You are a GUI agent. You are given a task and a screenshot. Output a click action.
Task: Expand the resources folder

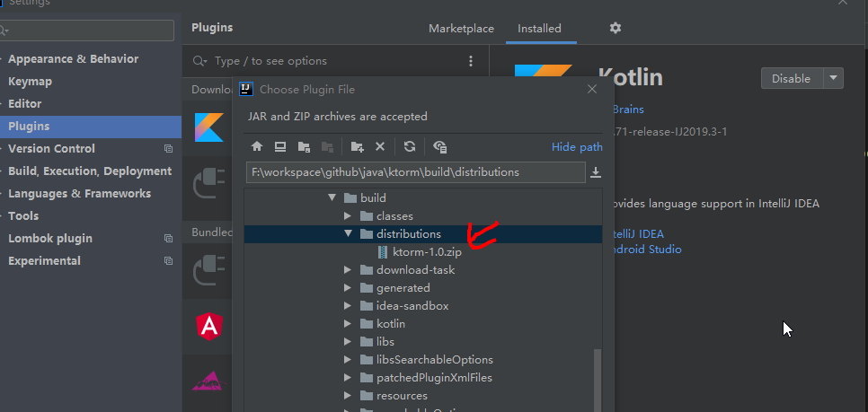[x=348, y=396]
